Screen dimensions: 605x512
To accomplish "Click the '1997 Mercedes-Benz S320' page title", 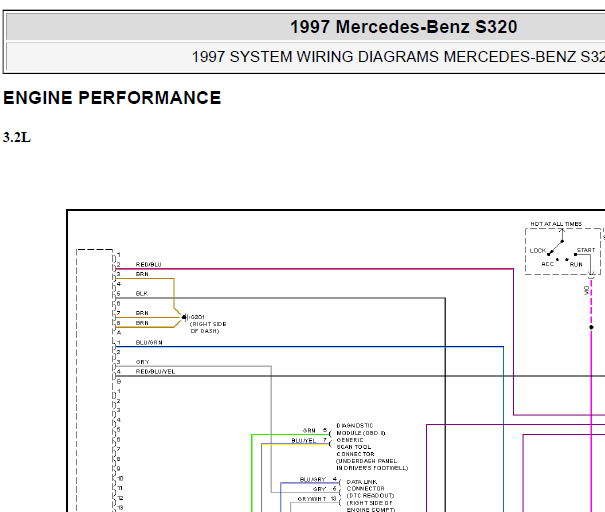I will point(403,27).
